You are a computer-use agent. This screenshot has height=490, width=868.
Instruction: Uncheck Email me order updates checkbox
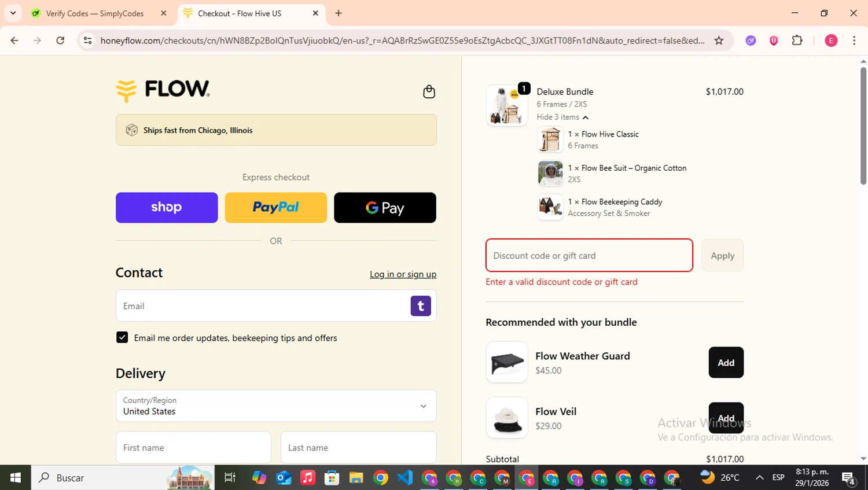(122, 337)
